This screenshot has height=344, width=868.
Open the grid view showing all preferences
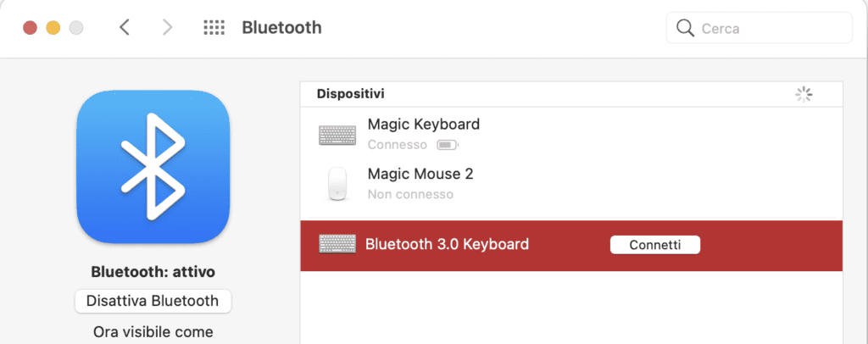tap(214, 28)
